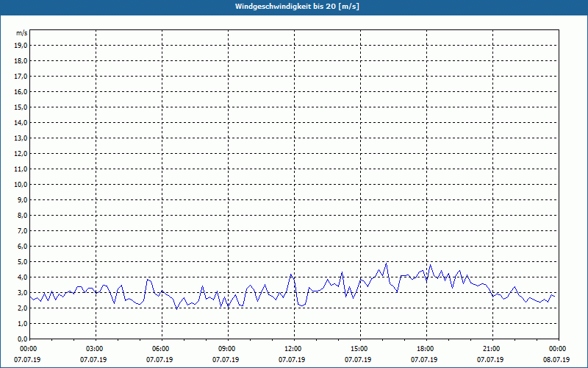
Task: Click the 18:00 time label
Action: (426, 349)
